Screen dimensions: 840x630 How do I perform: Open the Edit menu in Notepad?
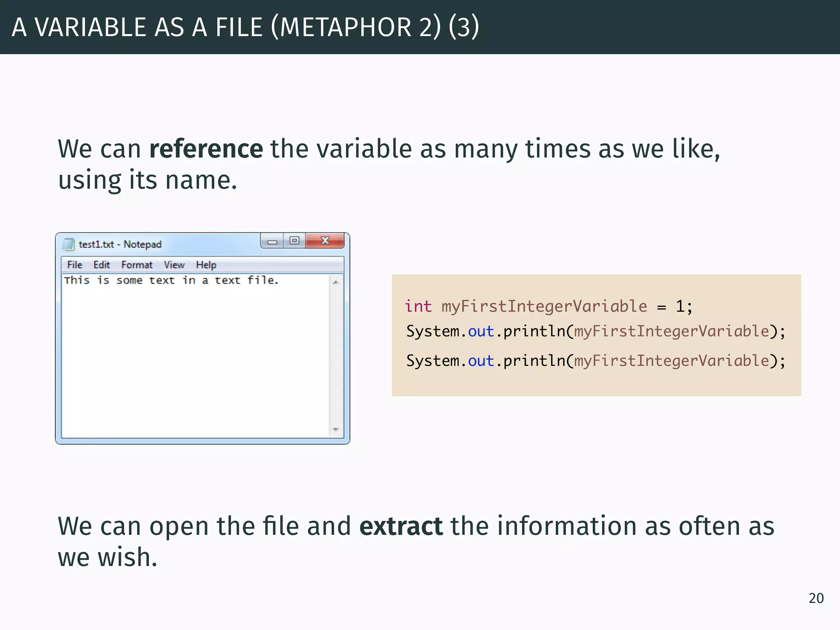click(x=102, y=265)
